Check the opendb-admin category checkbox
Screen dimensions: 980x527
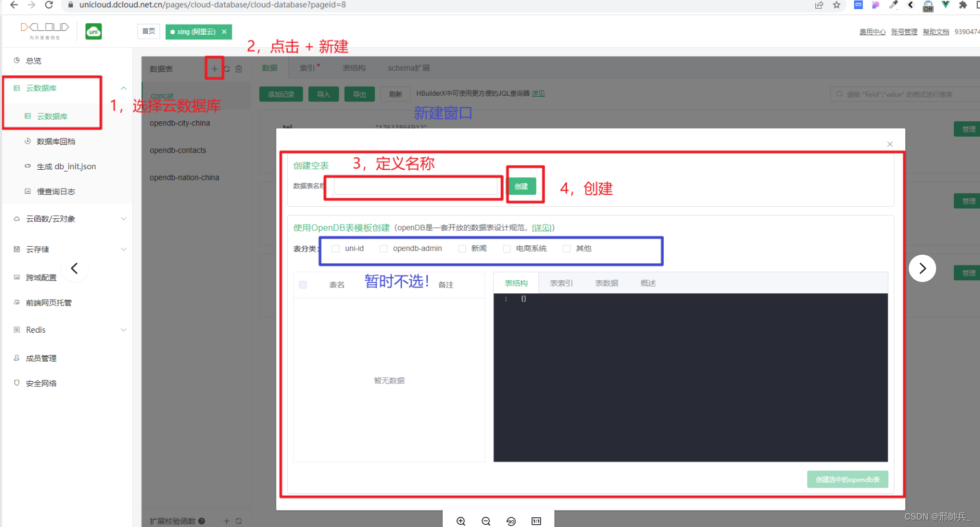(383, 249)
